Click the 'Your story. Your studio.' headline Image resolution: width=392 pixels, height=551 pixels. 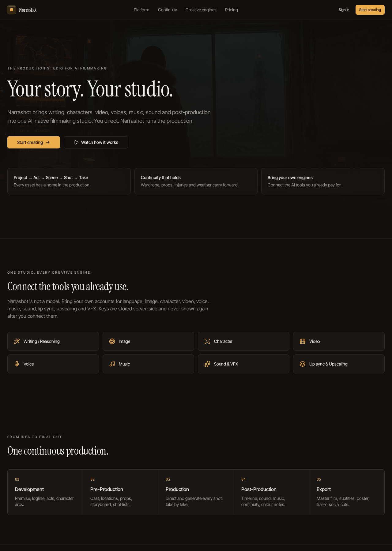coord(90,89)
